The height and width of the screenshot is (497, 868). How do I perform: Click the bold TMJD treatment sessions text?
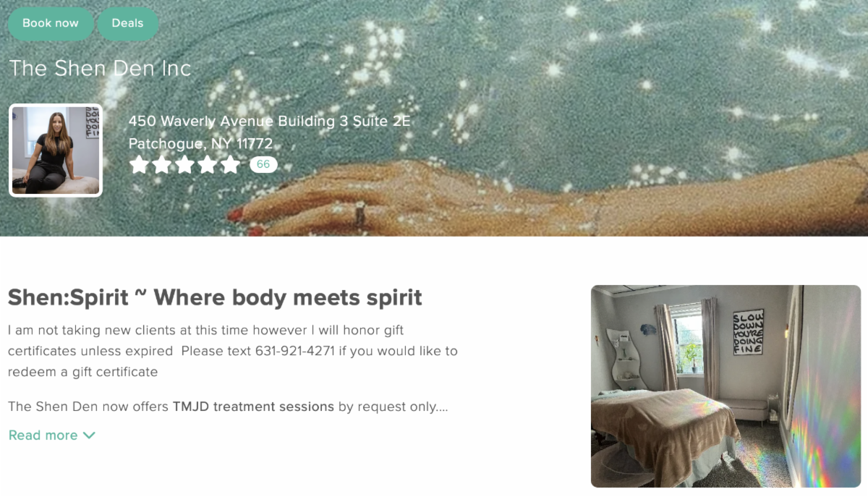(253, 407)
